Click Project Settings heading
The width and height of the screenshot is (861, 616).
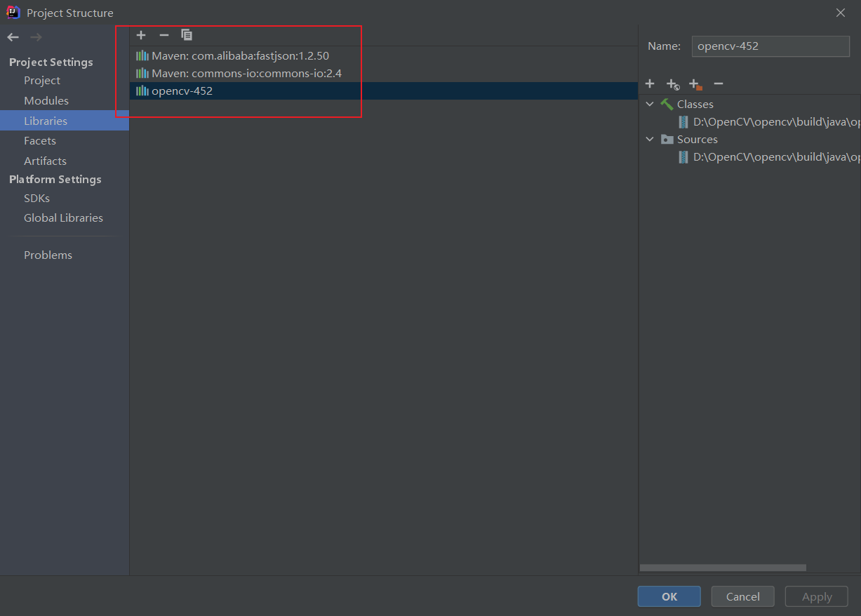point(51,62)
